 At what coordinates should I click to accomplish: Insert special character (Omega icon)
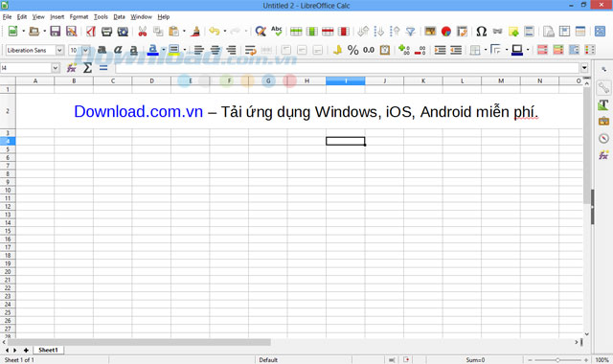pyautogui.click(x=482, y=32)
